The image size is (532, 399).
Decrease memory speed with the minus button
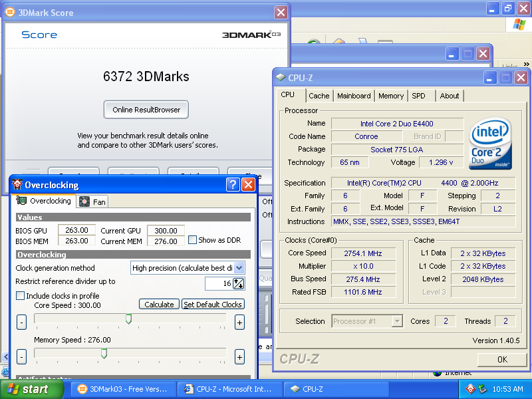point(21,357)
